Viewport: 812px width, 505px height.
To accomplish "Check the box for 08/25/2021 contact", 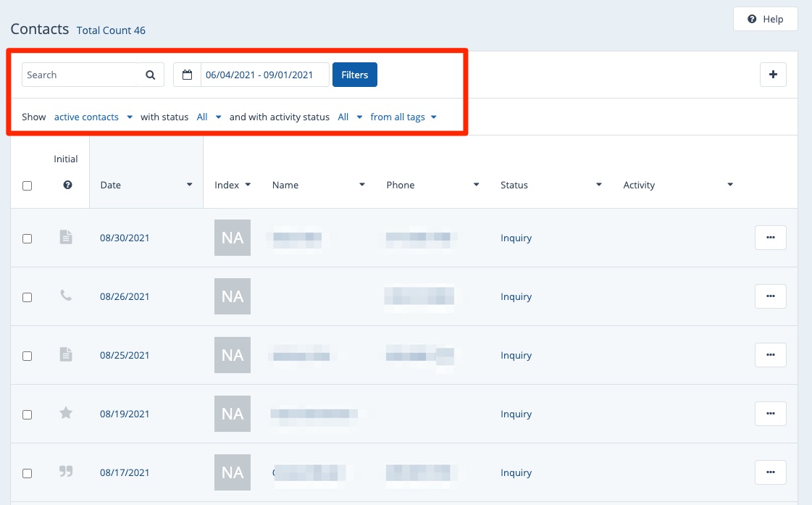I will [28, 356].
